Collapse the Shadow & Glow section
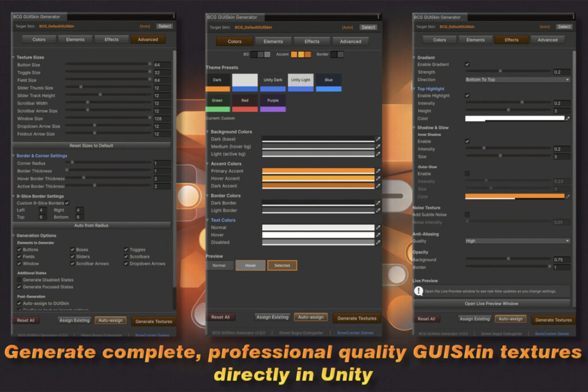 tap(416, 127)
